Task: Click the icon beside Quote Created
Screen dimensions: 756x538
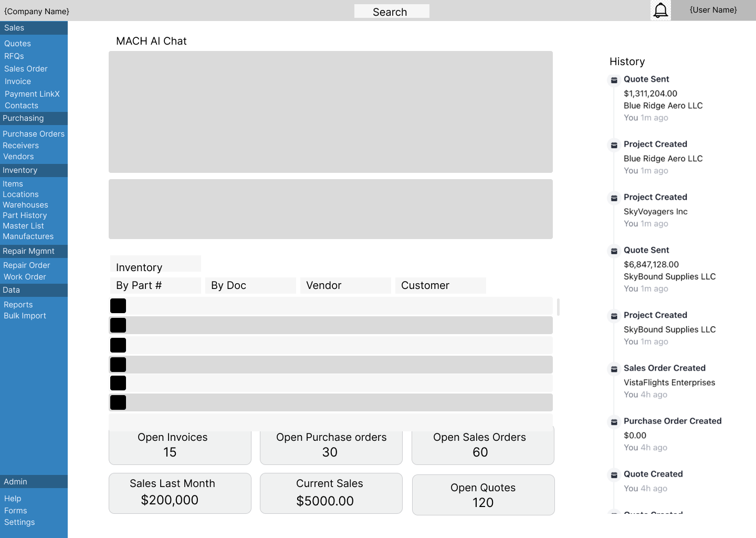Action: (x=614, y=475)
